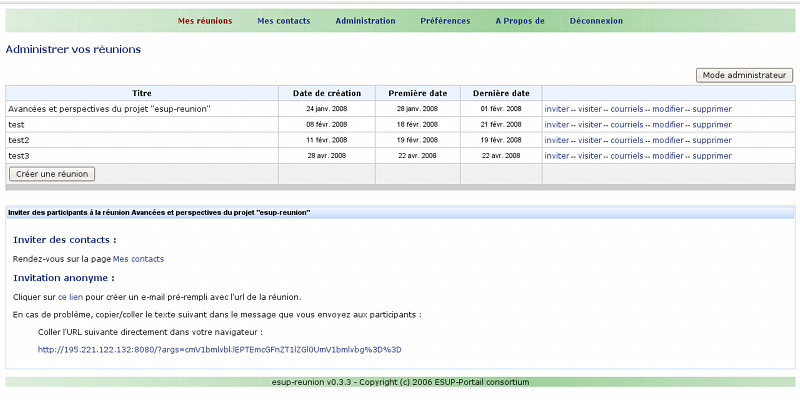Open the A Propos de page

pyautogui.click(x=519, y=21)
